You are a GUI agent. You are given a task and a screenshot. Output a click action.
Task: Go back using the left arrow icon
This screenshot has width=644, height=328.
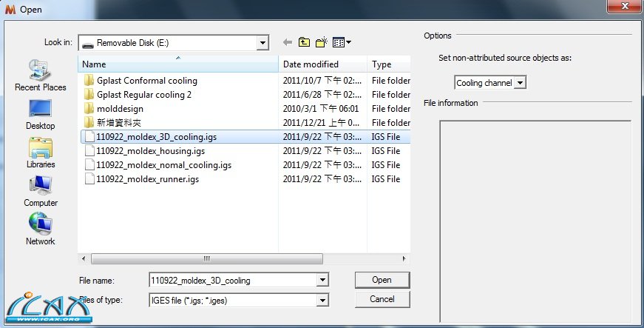coord(288,42)
